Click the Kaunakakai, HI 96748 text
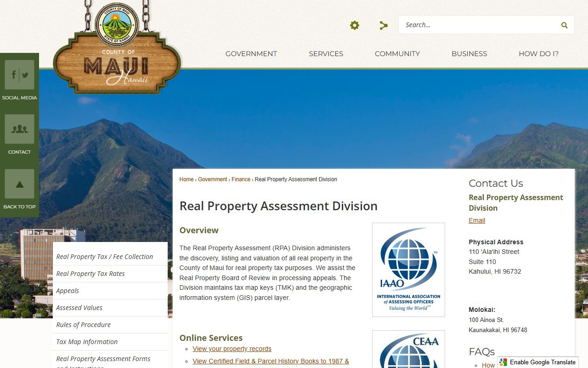 pos(498,330)
